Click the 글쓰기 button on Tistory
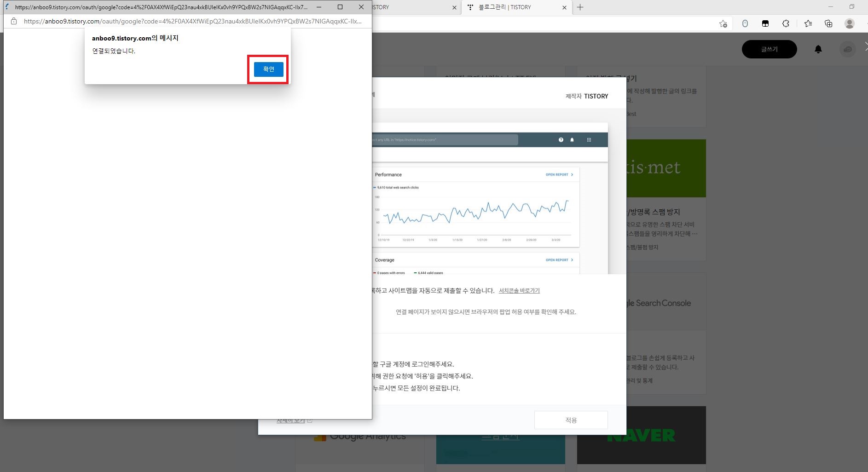 (x=769, y=49)
